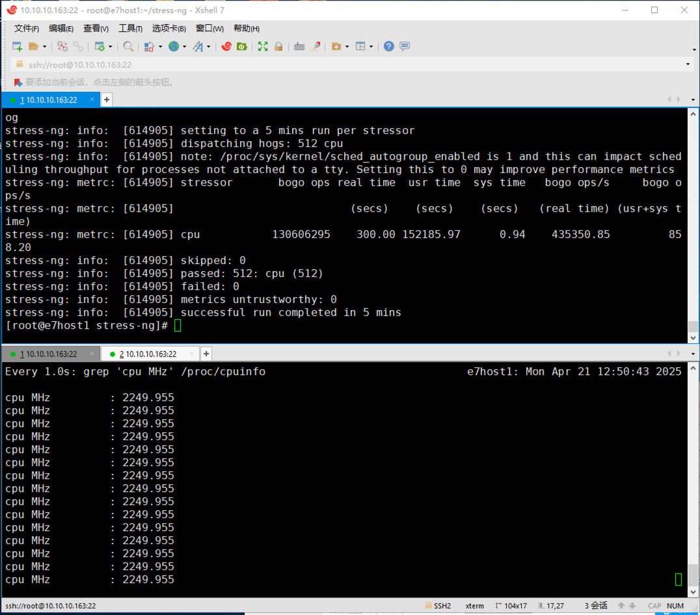This screenshot has width=700, height=615.
Task: Click the toolbar overflow arrow at right
Action: 694,49
